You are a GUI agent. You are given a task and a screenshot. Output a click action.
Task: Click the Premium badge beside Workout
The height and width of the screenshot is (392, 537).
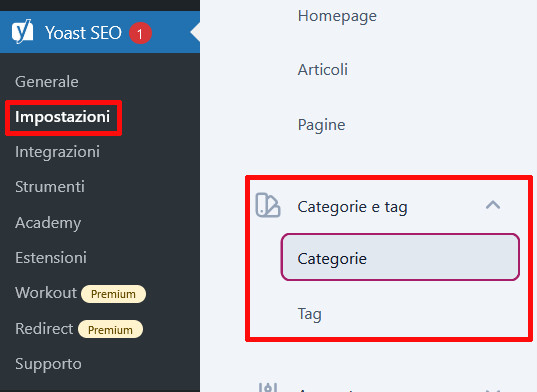point(113,294)
